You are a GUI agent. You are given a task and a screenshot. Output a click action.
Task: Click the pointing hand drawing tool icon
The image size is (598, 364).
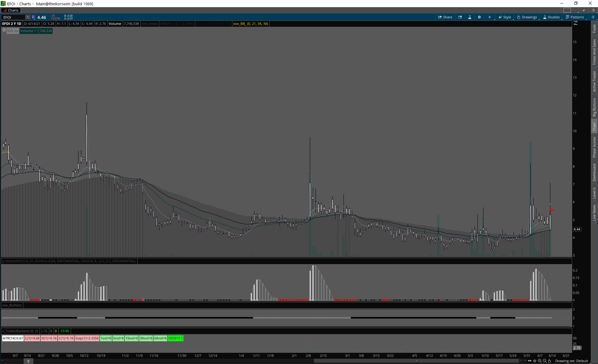click(550, 361)
